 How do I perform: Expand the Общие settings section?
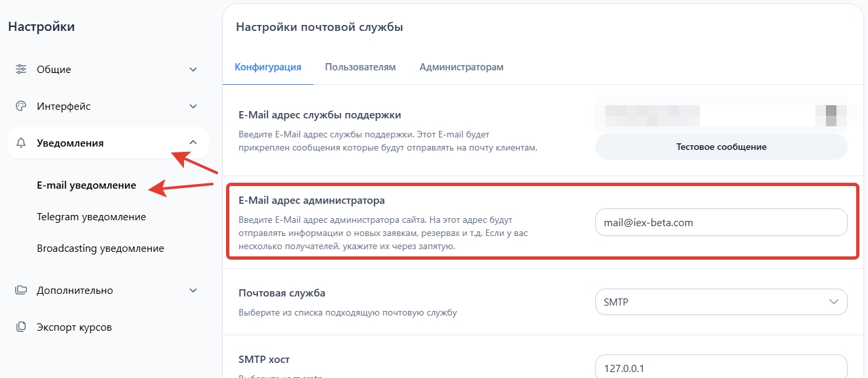193,69
